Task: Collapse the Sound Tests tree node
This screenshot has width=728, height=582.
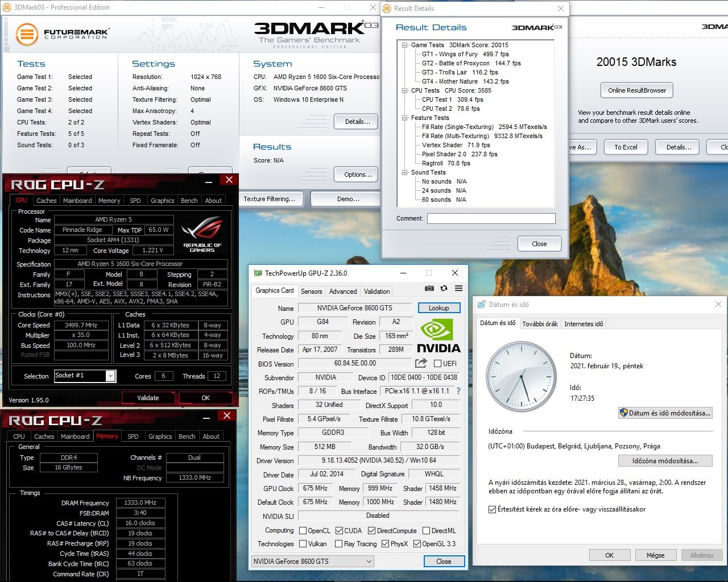Action: pyautogui.click(x=405, y=172)
